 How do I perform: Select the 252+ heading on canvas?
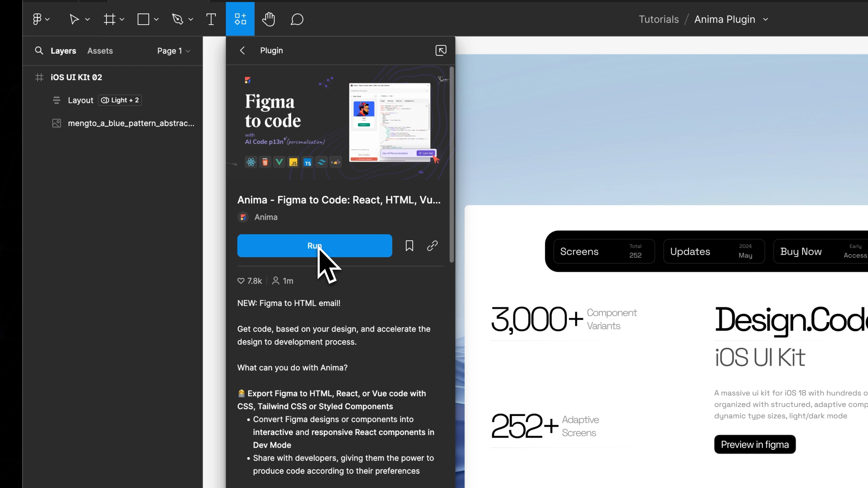coord(524,426)
